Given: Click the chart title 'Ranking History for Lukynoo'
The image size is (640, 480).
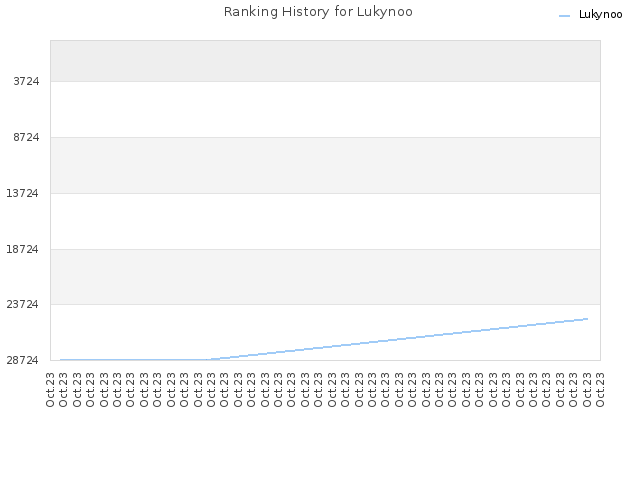Looking at the screenshot, I should click(318, 11).
